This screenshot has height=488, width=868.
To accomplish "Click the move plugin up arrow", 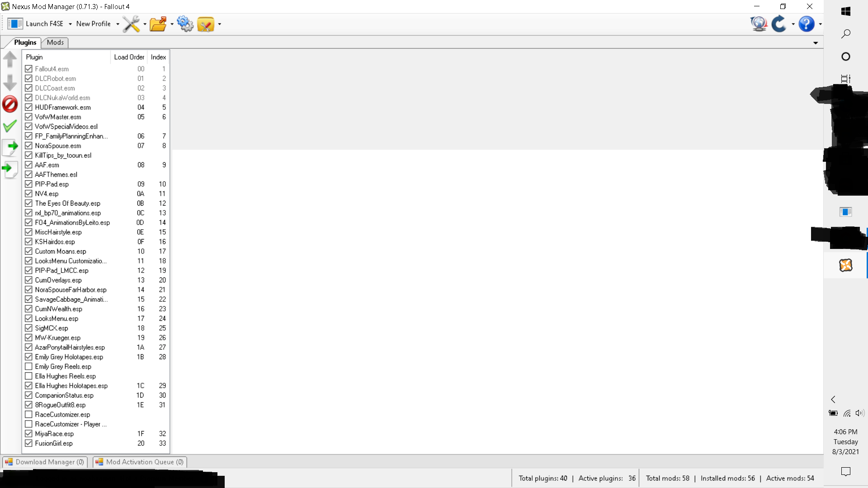I will 10,59.
